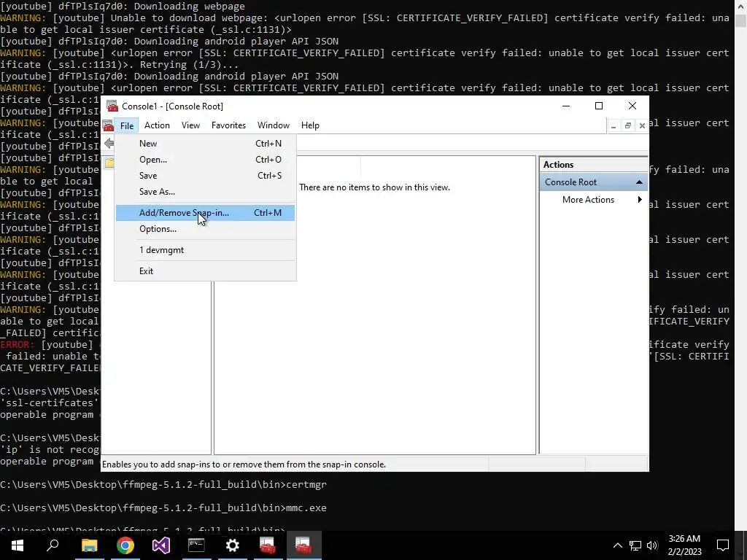Switch to the Command Prompt taskbar icon
This screenshot has width=747, height=560.
[x=197, y=545]
